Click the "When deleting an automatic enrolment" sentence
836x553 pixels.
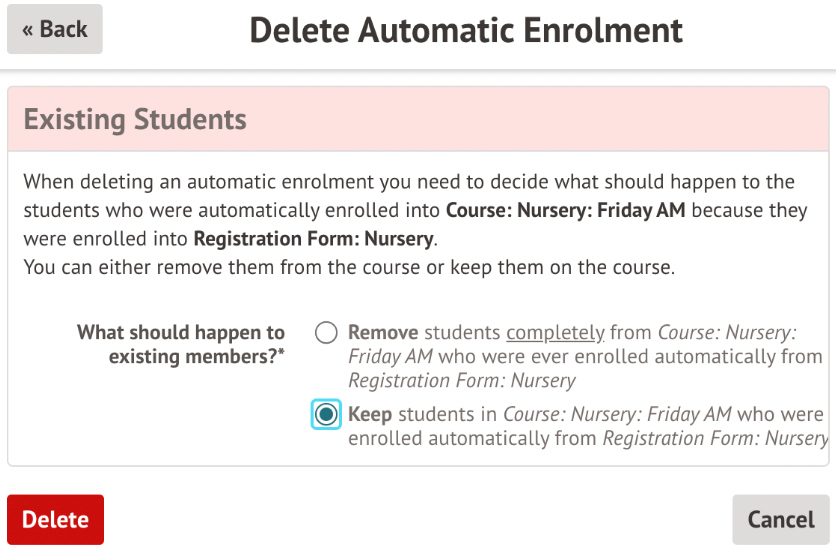pos(408,183)
